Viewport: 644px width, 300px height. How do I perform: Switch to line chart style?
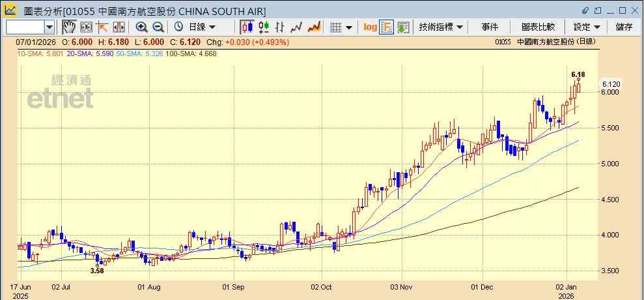point(296,27)
